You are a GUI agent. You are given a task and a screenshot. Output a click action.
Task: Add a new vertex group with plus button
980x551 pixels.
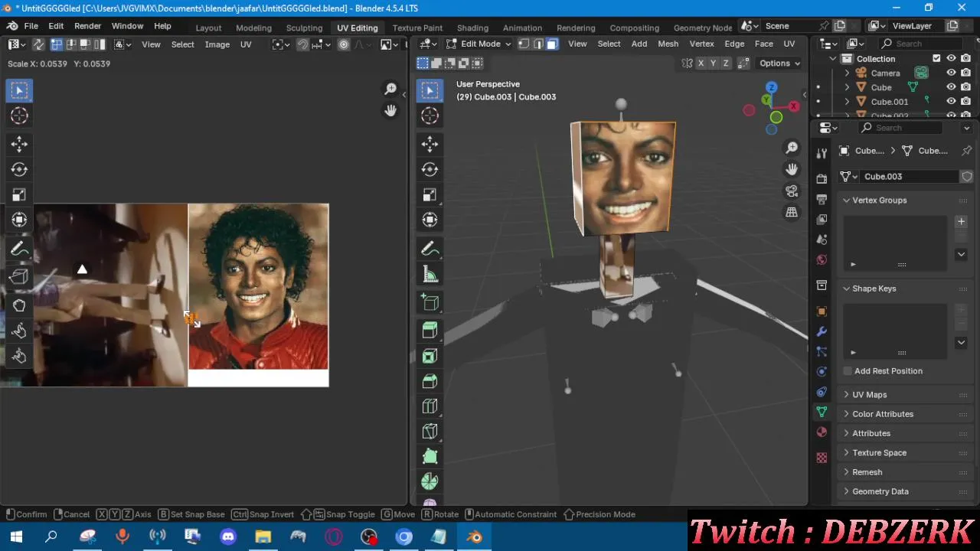pyautogui.click(x=961, y=222)
